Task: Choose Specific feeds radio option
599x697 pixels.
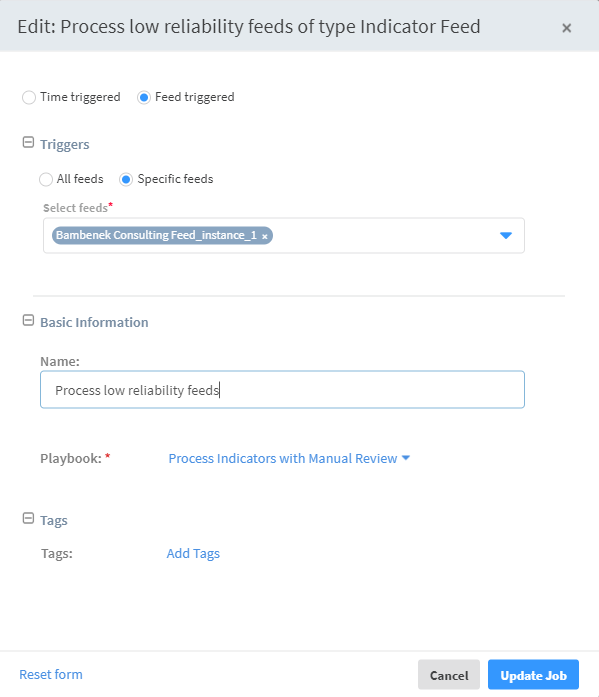Action: 126,180
